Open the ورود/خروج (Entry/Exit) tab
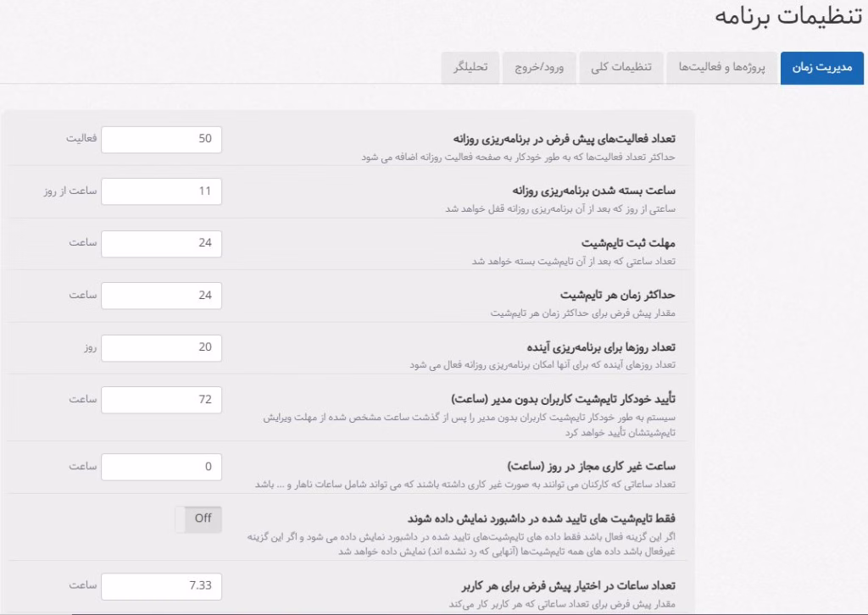The image size is (868, 615). 540,68
